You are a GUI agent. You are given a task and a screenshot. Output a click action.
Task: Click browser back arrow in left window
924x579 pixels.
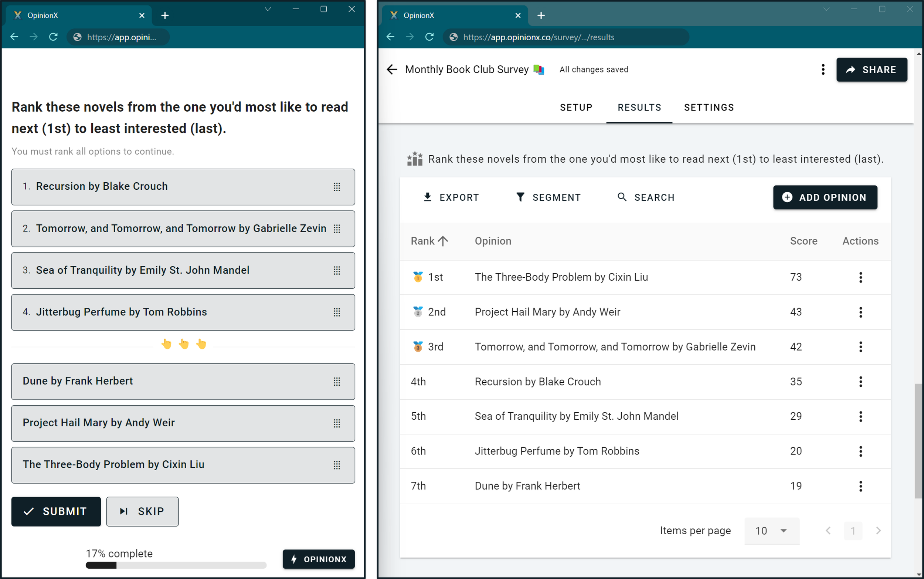click(x=14, y=37)
